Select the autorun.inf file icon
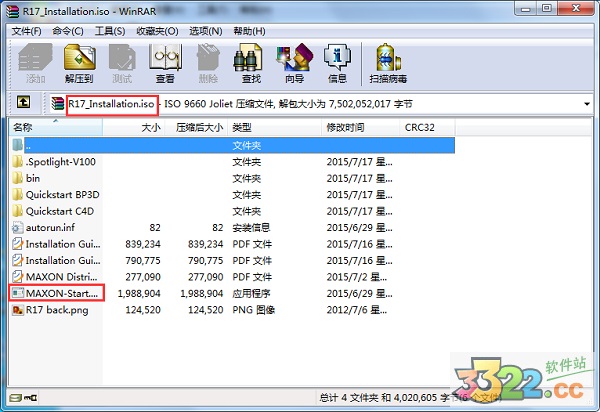 tap(18, 228)
